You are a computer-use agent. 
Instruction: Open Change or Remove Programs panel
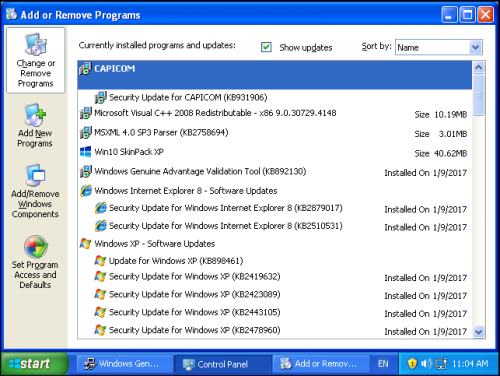[x=36, y=60]
